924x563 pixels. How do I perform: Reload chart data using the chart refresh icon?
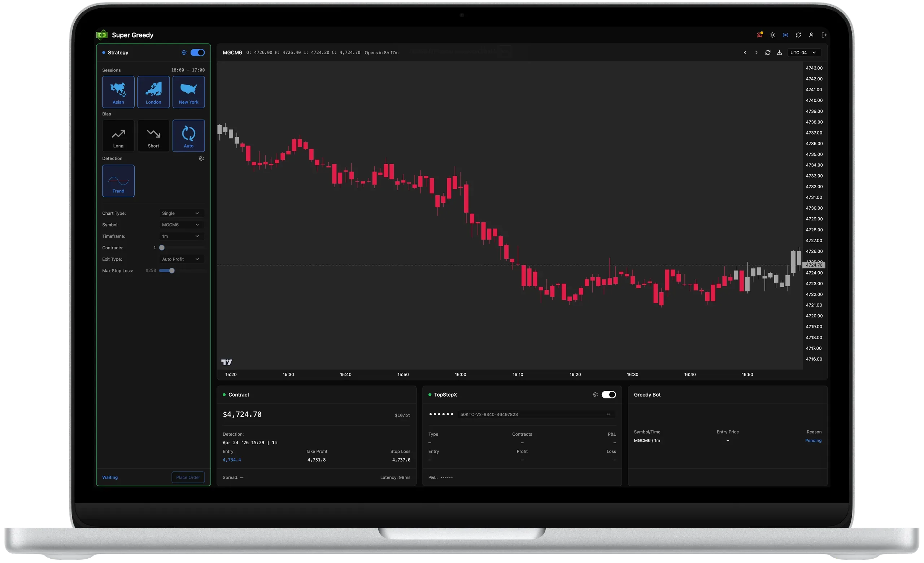[x=768, y=52]
